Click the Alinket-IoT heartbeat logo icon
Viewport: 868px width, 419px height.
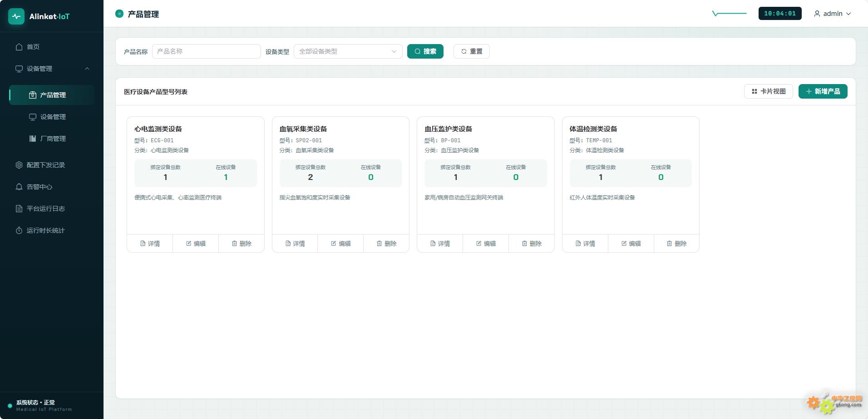point(16,16)
